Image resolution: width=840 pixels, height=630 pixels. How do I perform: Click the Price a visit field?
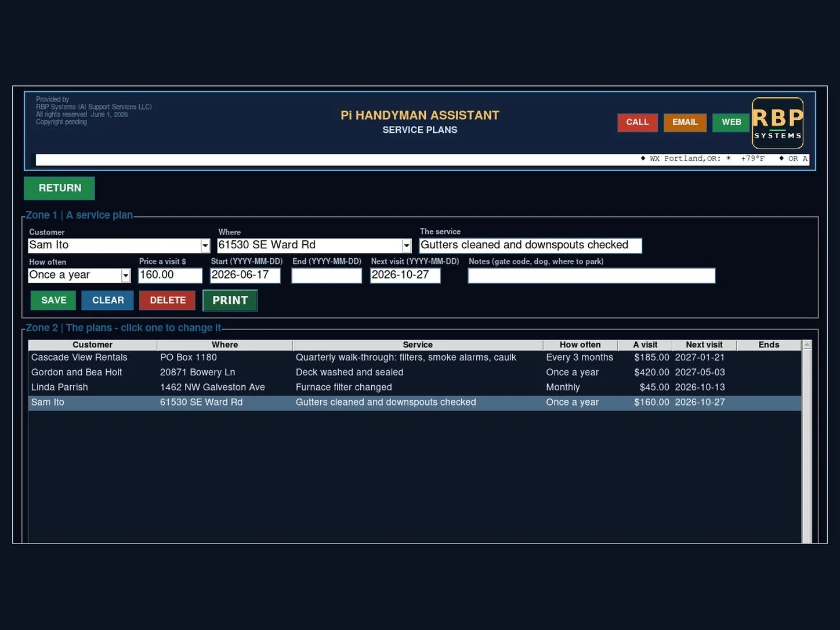pyautogui.click(x=171, y=276)
